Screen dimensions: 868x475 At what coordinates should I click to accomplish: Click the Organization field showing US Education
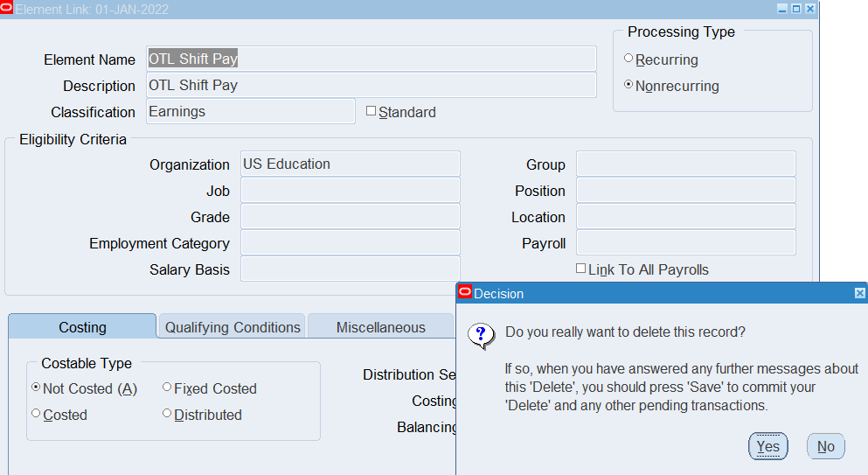coord(350,164)
